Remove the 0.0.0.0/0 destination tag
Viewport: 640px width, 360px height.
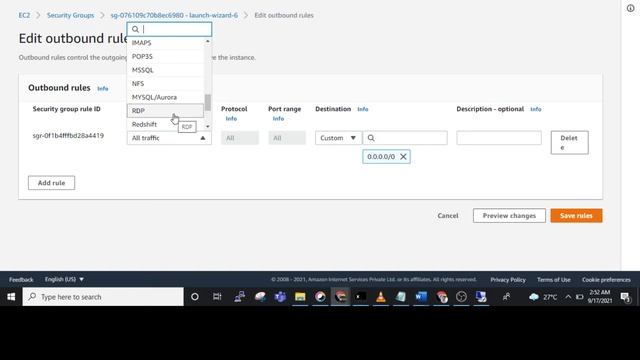click(x=403, y=157)
